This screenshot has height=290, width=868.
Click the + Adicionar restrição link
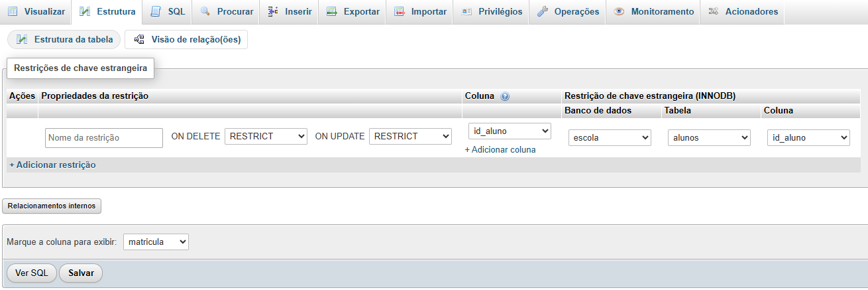point(52,165)
